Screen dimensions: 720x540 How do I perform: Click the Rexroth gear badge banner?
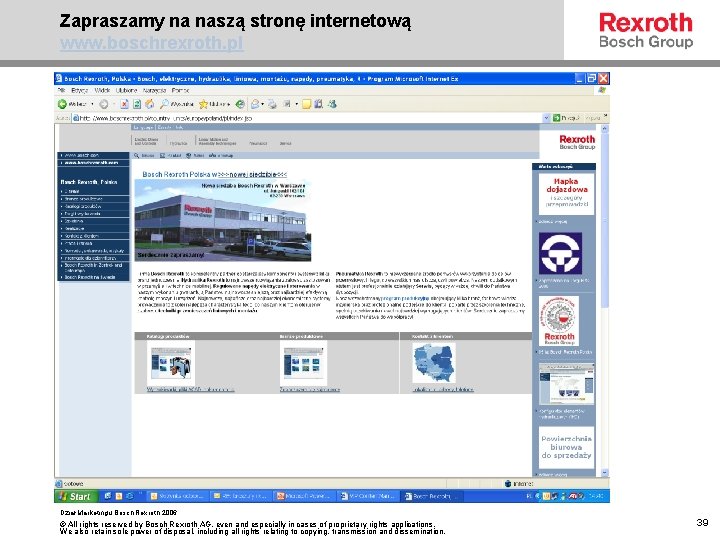point(559,321)
